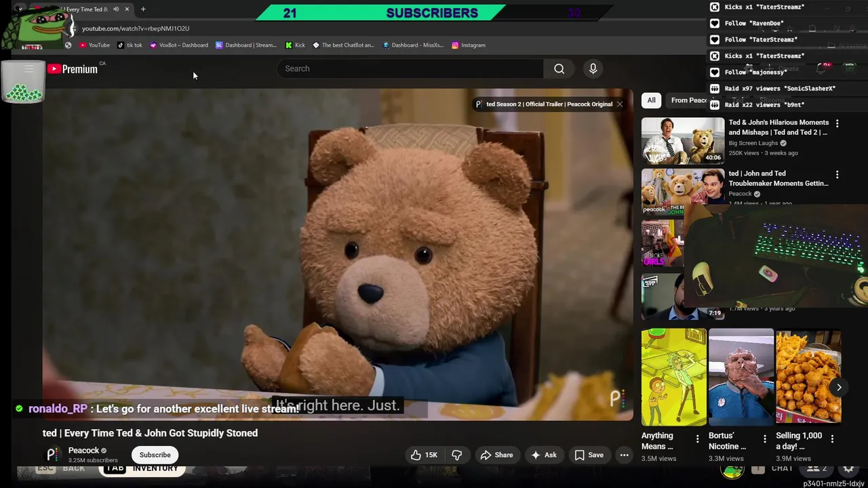Open options for Anything Means short
Viewport: 868px width, 488px height.
[x=697, y=439]
